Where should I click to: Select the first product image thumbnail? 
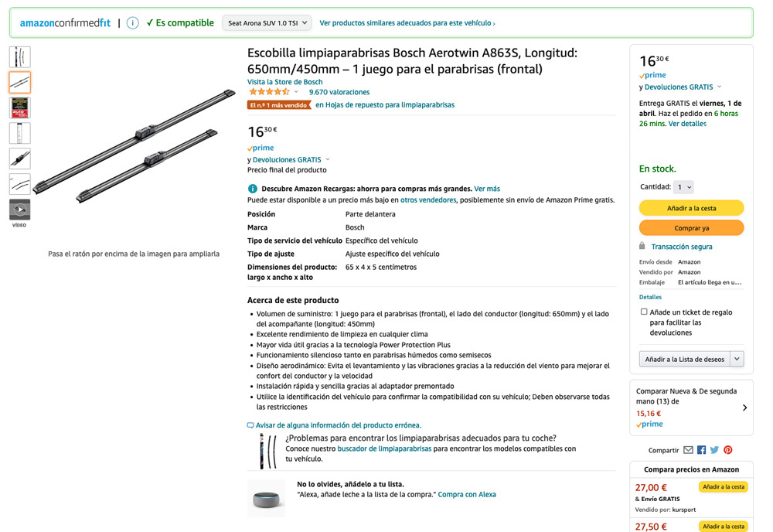[x=19, y=56]
